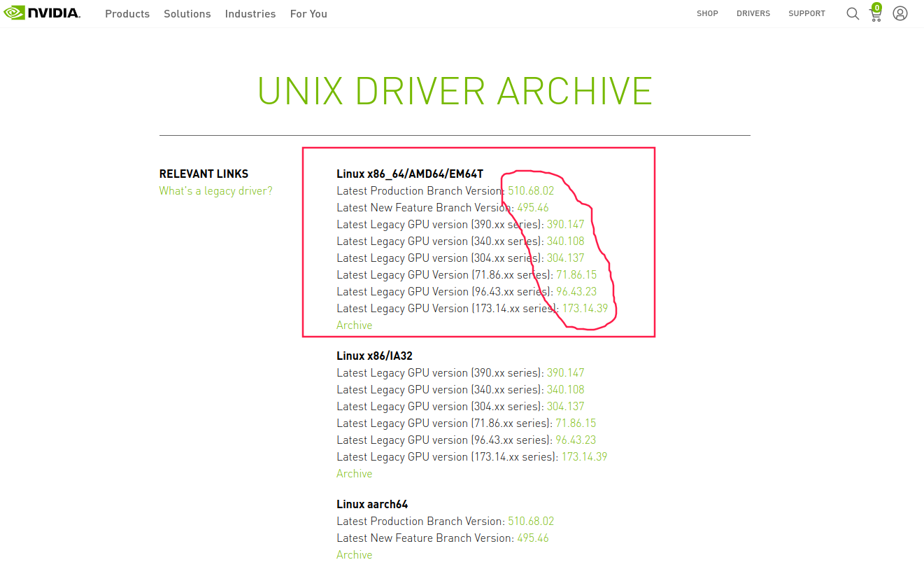Open the For You menu
Image resolution: width=924 pixels, height=574 pixels.
(308, 13)
